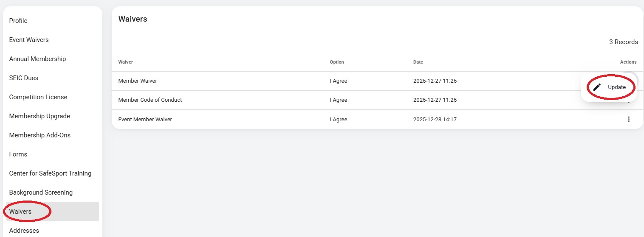Select Membership Add-Ons in sidebar
The image size is (644, 237).
40,135
